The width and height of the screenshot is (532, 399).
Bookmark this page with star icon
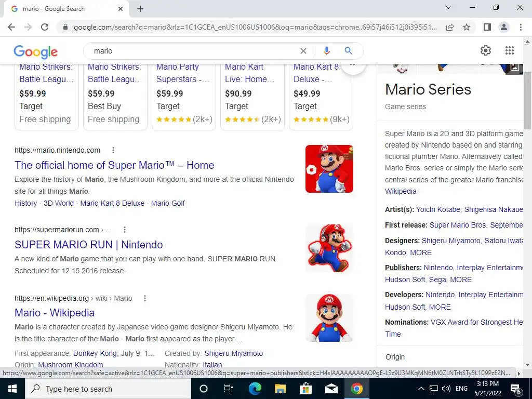[x=467, y=27]
